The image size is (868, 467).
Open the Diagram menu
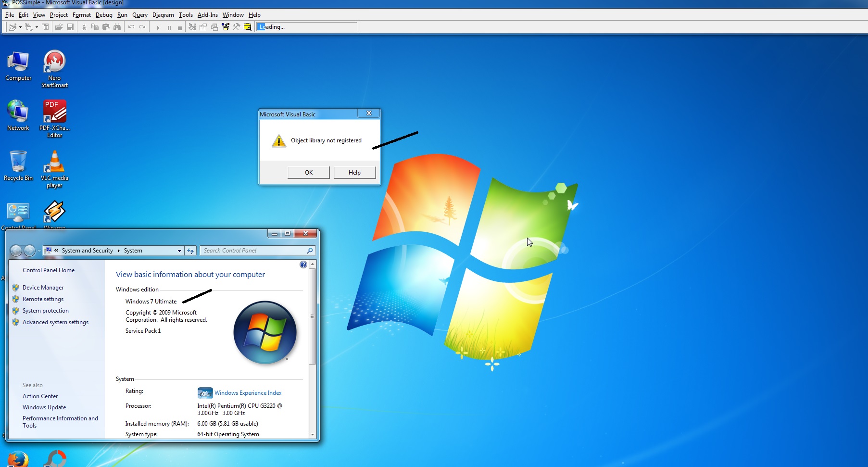coord(163,15)
